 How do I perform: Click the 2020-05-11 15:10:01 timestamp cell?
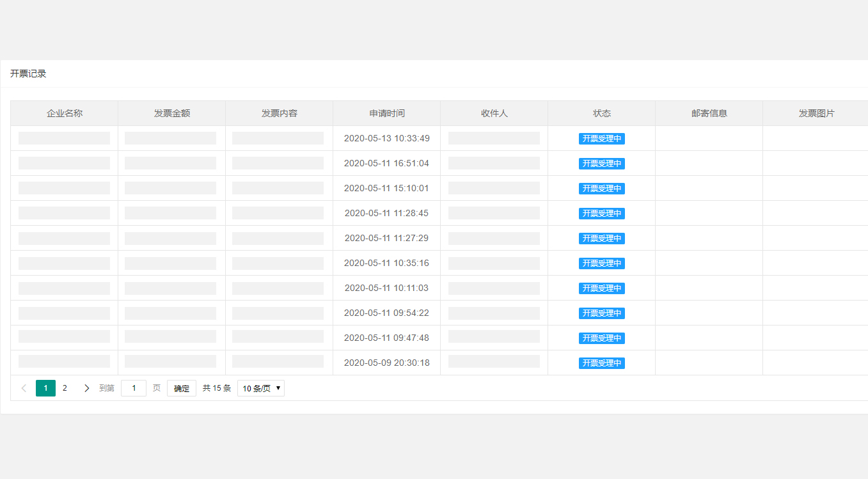coord(387,188)
